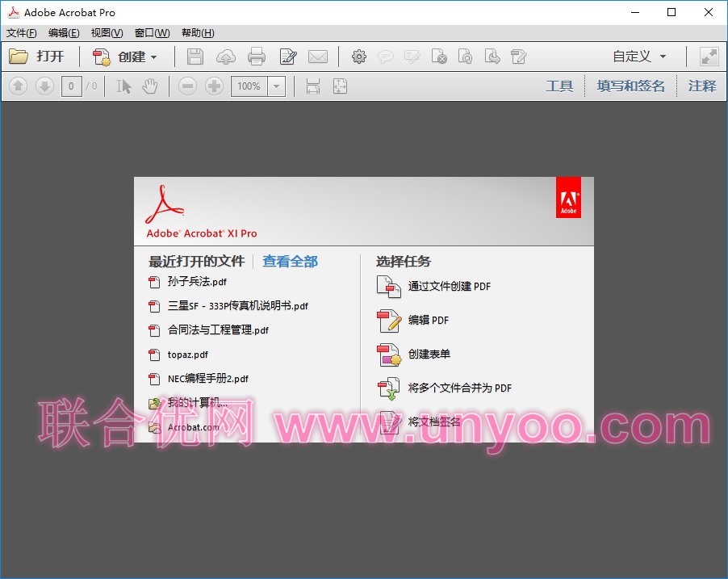Click the red Adobe logo badge
The image size is (728, 579).
pos(568,198)
